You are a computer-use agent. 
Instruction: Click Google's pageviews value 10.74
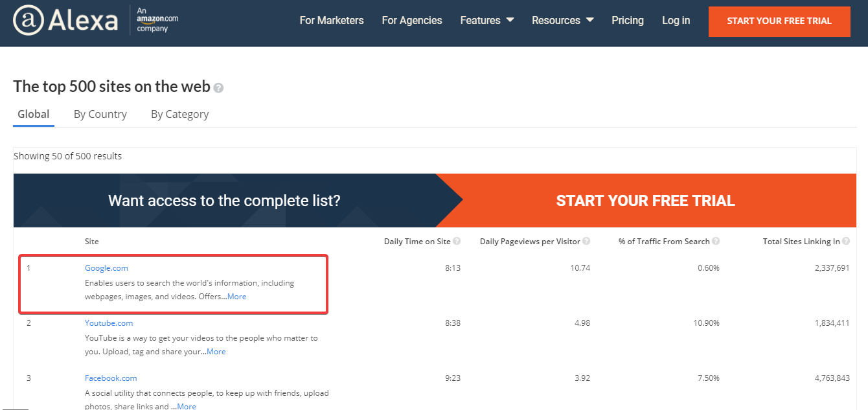[x=580, y=268]
